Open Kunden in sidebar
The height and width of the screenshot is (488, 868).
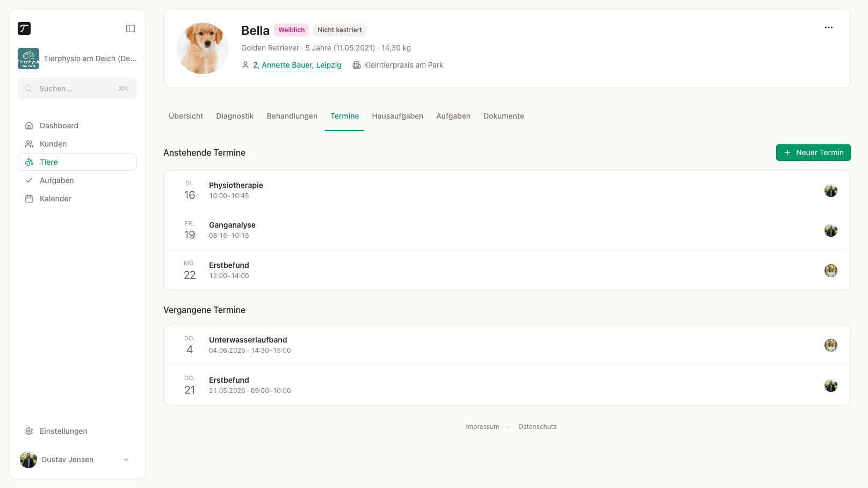77,144
